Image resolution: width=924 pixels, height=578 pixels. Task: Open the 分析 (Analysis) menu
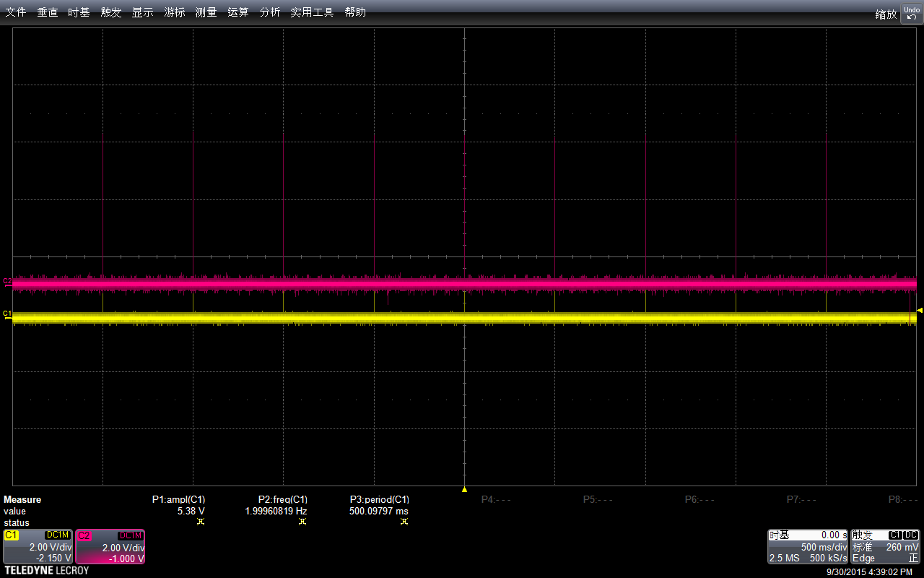pos(270,12)
